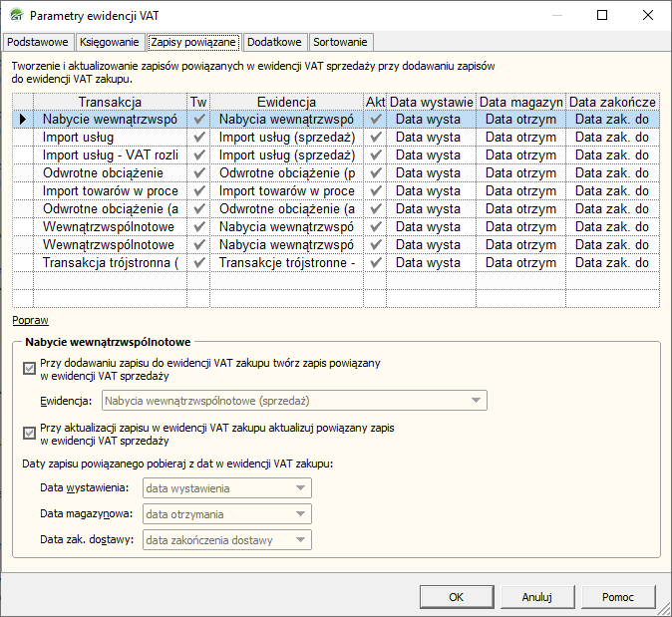Go to the Dodatkowe tab
The height and width of the screenshot is (617, 672).
pyautogui.click(x=275, y=42)
